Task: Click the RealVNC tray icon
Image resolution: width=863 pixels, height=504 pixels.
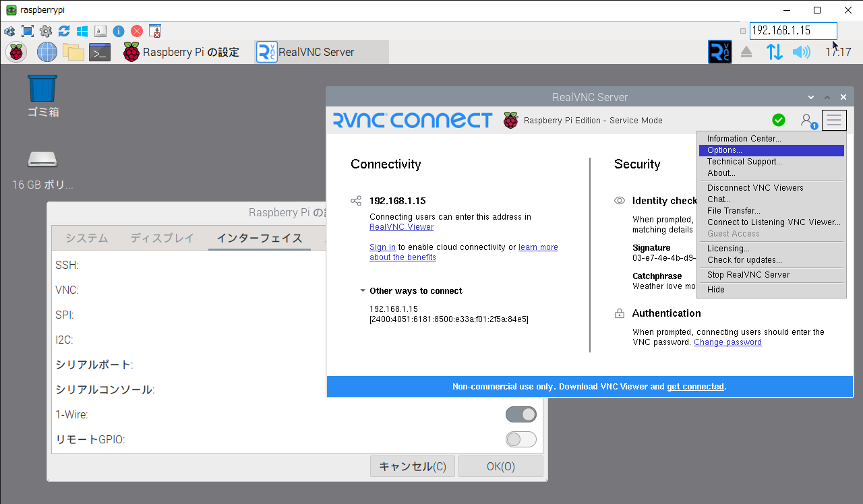Action: (x=719, y=52)
